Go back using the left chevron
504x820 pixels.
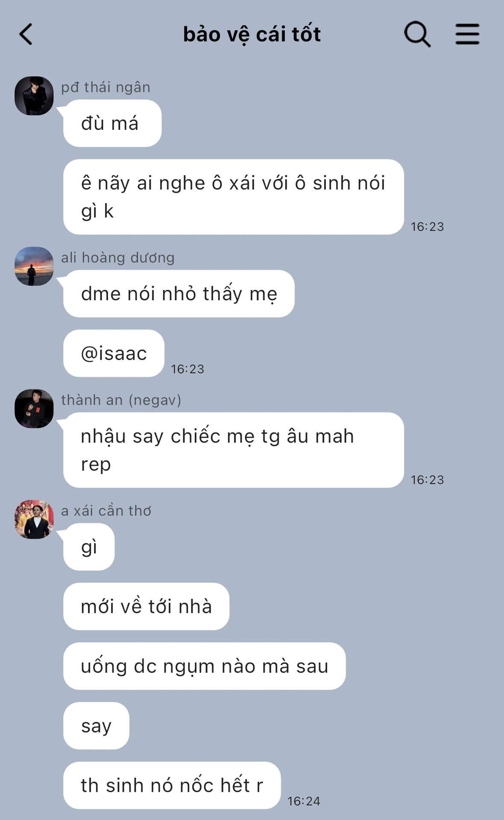click(26, 34)
